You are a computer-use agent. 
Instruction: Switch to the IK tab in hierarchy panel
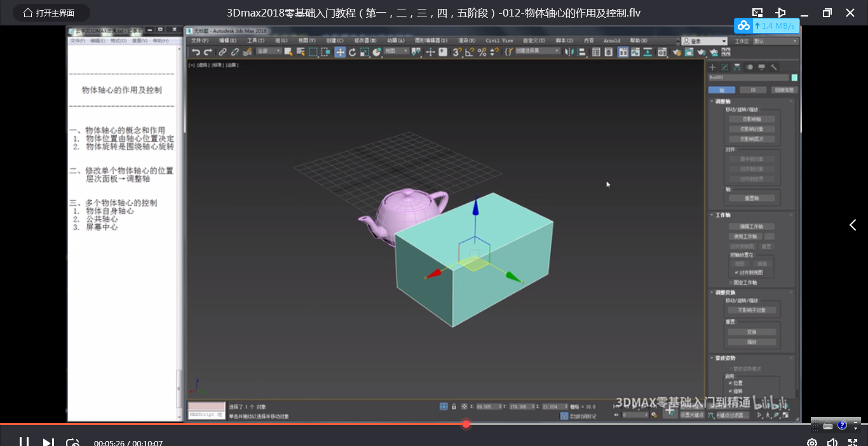752,90
